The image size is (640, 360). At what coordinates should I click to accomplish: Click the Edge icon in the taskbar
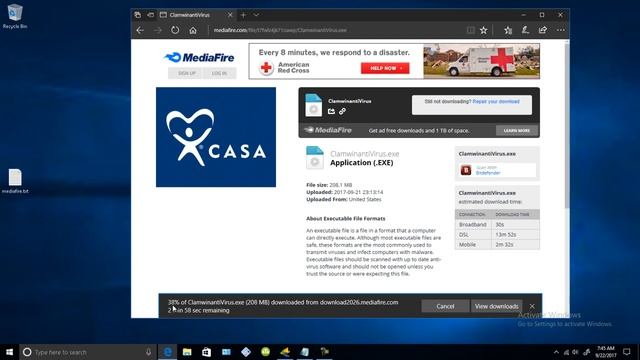(167, 352)
